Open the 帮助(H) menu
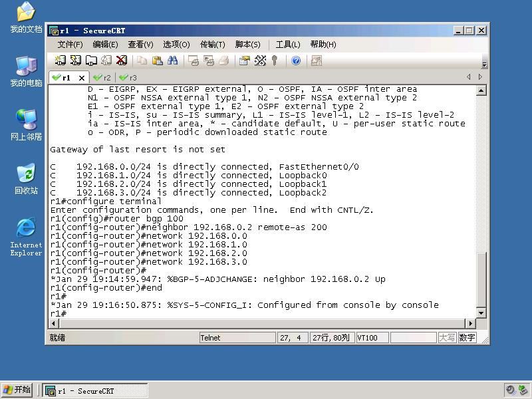This screenshot has width=532, height=399. 323,45
